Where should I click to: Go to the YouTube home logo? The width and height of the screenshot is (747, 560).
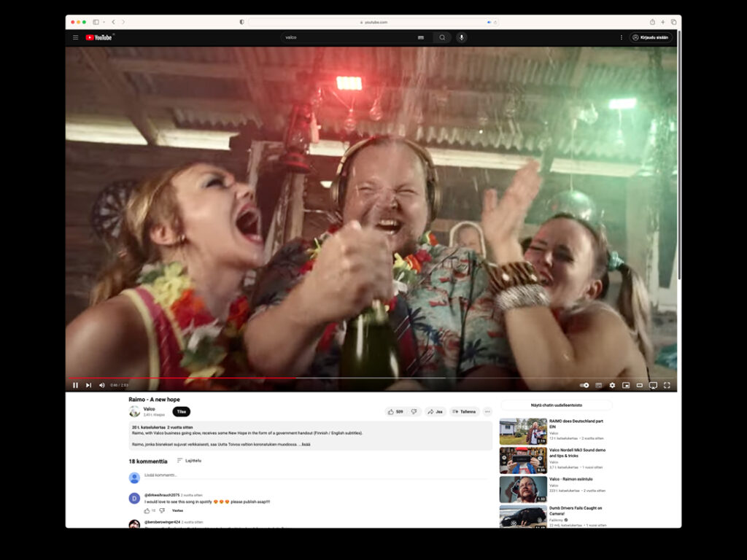[x=99, y=38]
